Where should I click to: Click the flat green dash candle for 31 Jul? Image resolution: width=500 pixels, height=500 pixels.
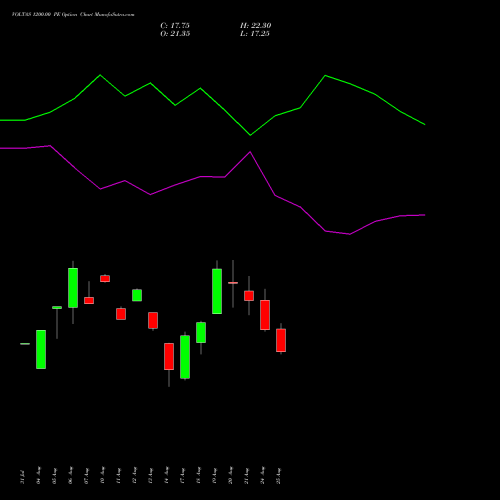pyautogui.click(x=25, y=344)
